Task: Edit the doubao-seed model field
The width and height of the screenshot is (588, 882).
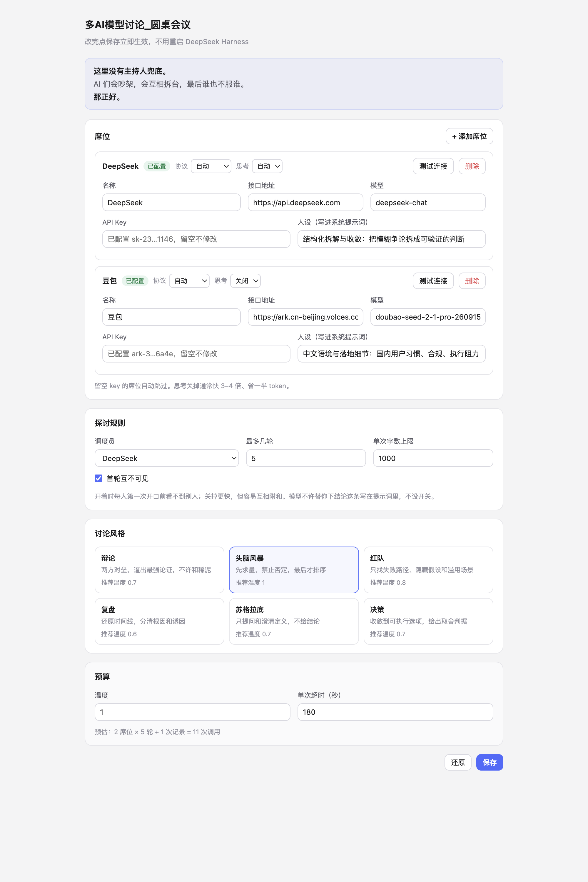Action: (x=428, y=317)
